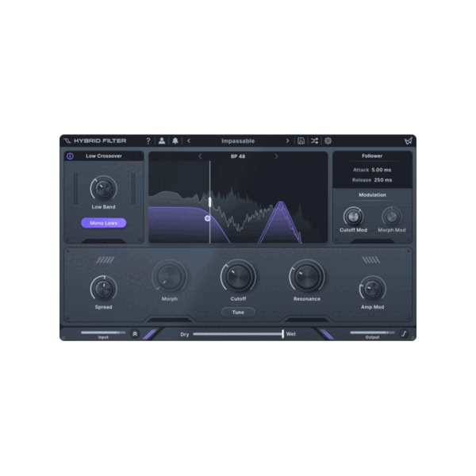Click the Input level slider

click(103, 332)
